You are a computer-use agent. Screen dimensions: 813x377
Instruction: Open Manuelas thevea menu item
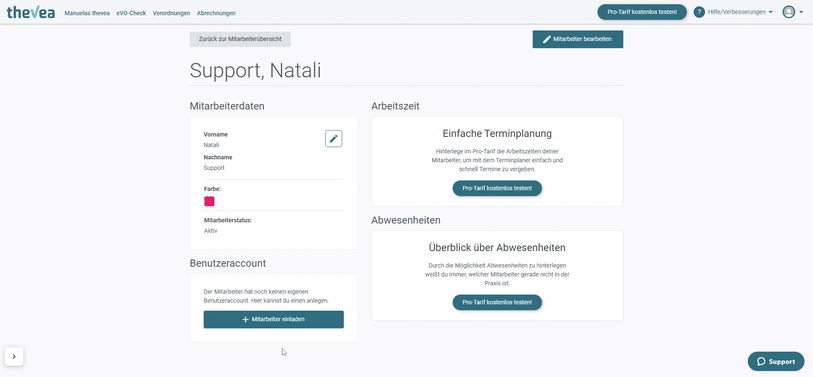pos(87,13)
